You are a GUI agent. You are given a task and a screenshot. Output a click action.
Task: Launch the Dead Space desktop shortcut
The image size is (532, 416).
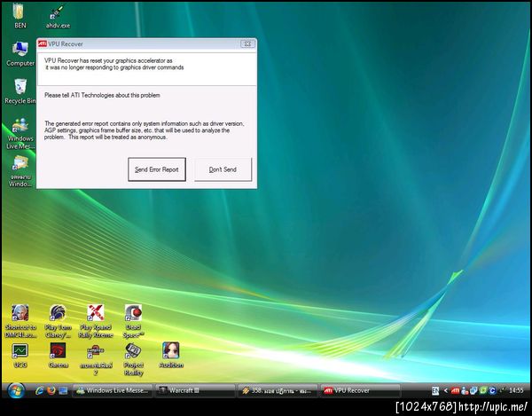pyautogui.click(x=133, y=321)
